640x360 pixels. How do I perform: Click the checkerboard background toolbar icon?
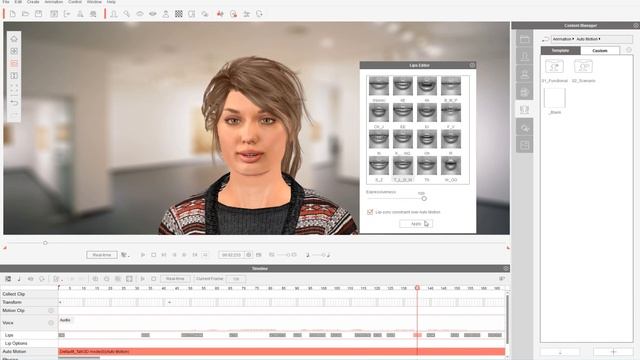(179, 14)
